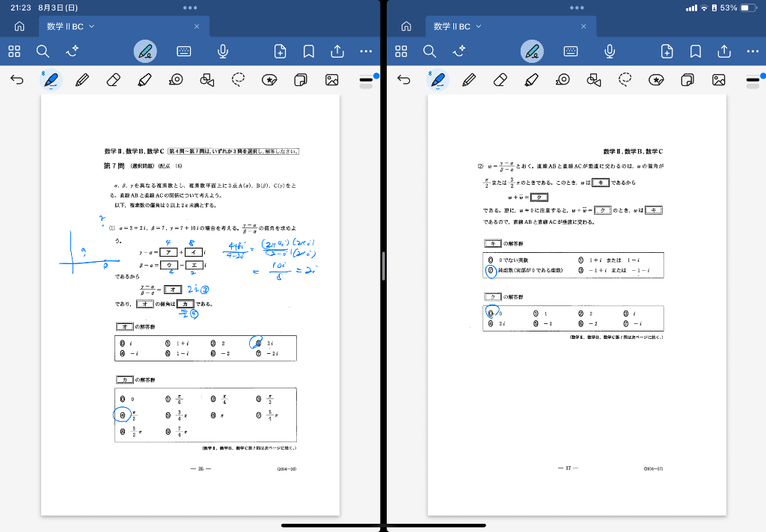
Task: Open the shapes tool in the right window
Action: point(594,79)
